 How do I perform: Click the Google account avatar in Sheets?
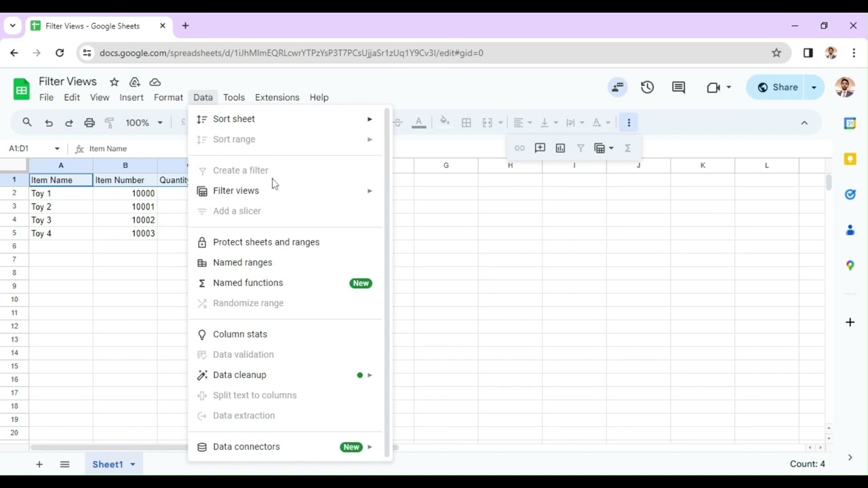[844, 87]
